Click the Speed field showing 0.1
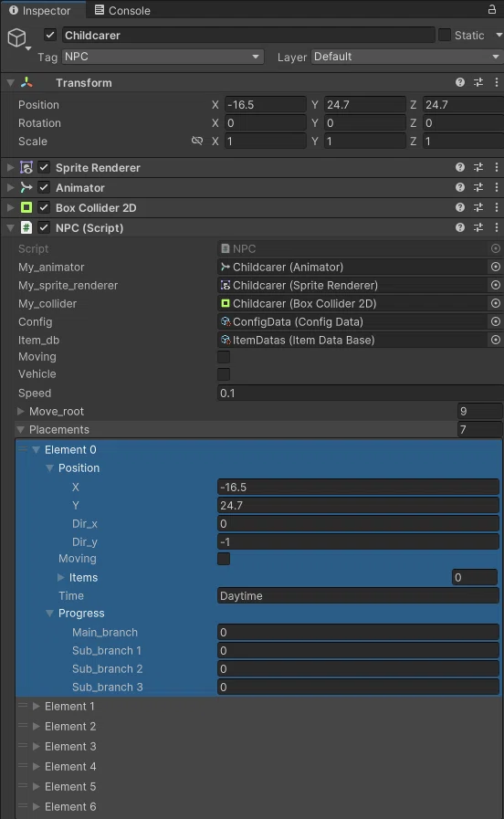504x819 pixels. coord(360,393)
